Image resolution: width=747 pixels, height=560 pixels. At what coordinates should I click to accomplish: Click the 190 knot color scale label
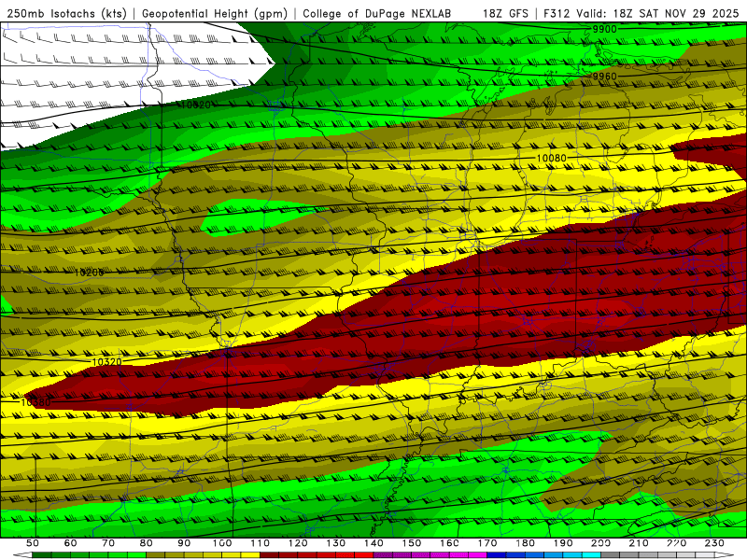(x=563, y=543)
